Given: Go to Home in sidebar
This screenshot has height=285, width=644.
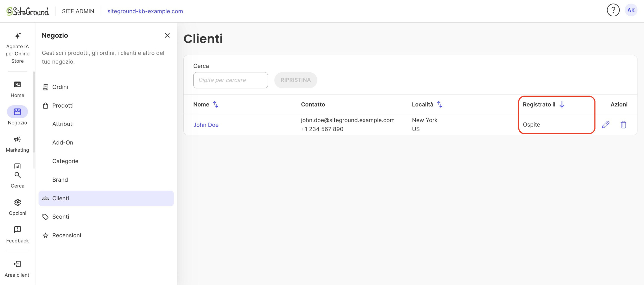Looking at the screenshot, I should pyautogui.click(x=17, y=89).
